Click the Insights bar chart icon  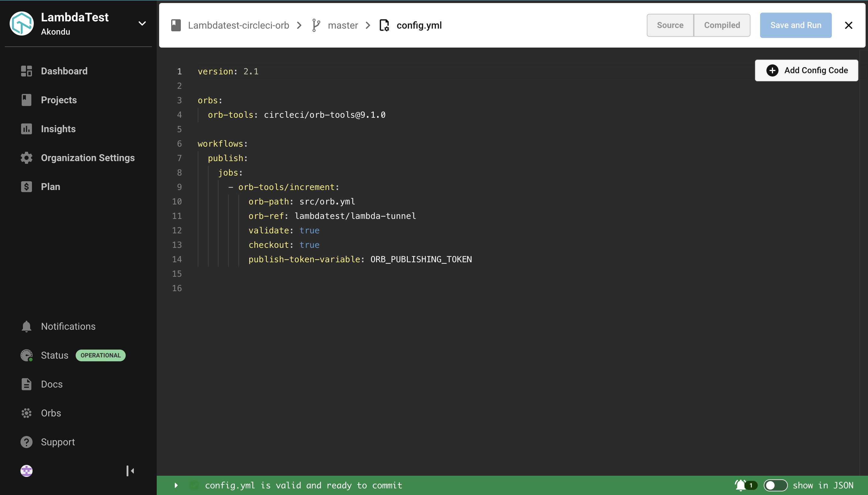[x=26, y=129]
